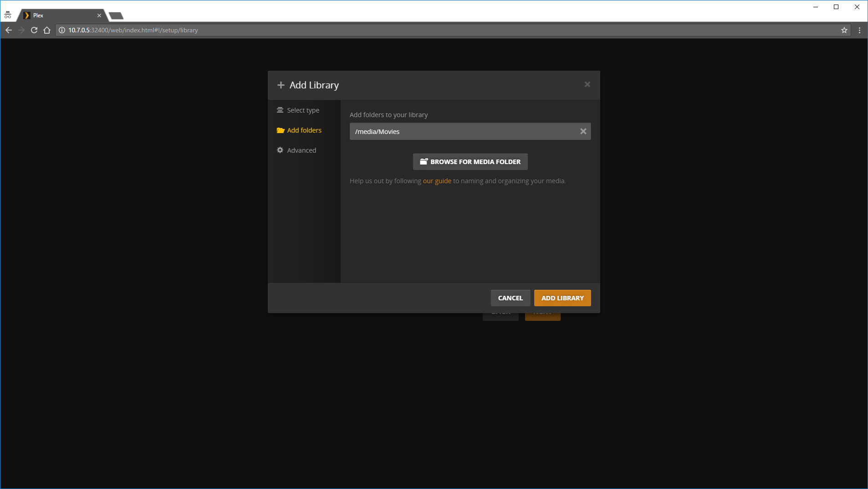The width and height of the screenshot is (868, 489).
Task: Maximize the browser window
Action: [836, 7]
